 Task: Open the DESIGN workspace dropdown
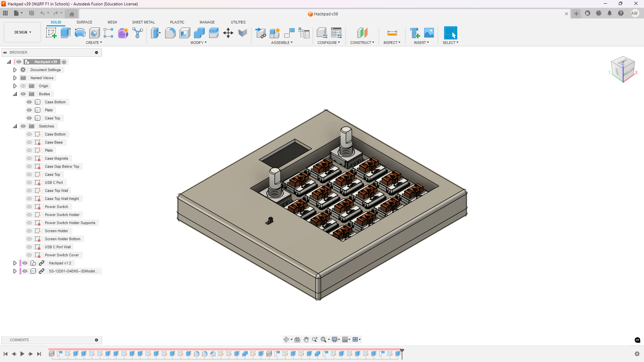click(x=22, y=32)
